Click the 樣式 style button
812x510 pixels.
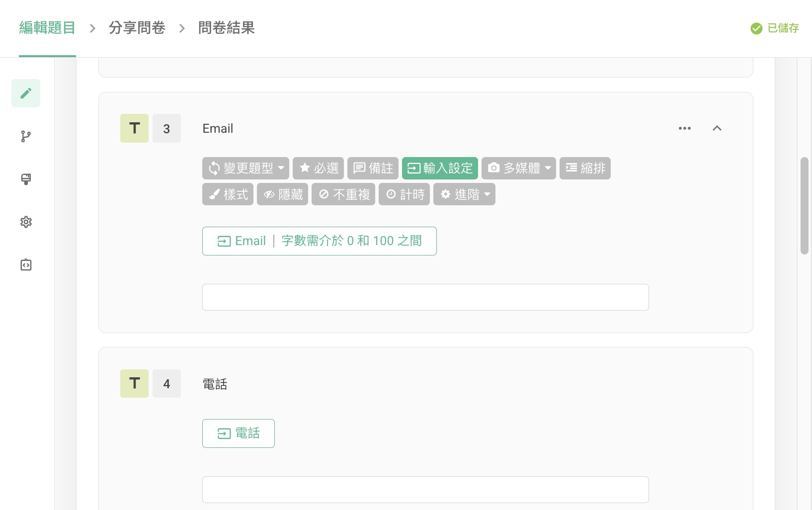(x=228, y=194)
